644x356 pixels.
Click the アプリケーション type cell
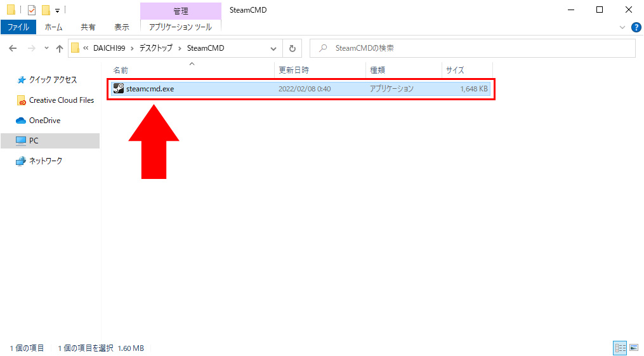click(391, 89)
